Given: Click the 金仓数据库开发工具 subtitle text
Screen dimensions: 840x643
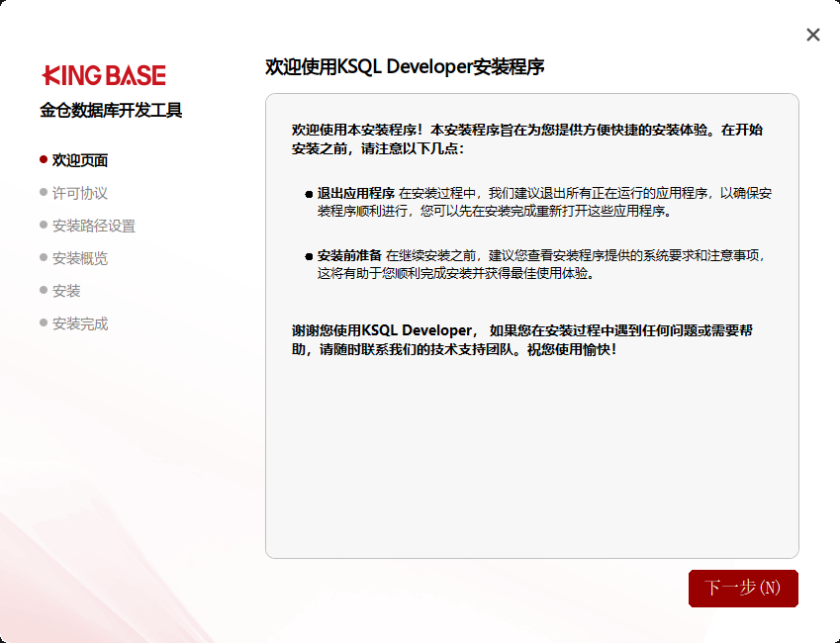Looking at the screenshot, I should [111, 111].
